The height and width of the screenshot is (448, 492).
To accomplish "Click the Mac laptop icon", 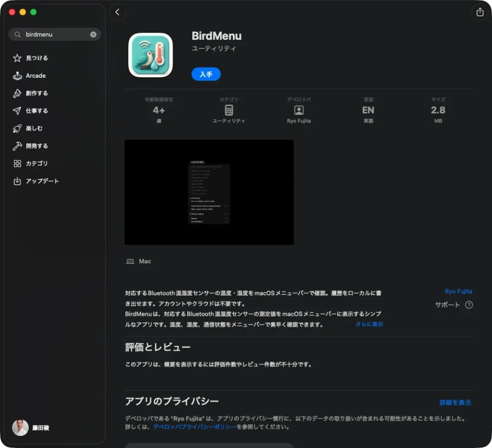I will (x=130, y=261).
